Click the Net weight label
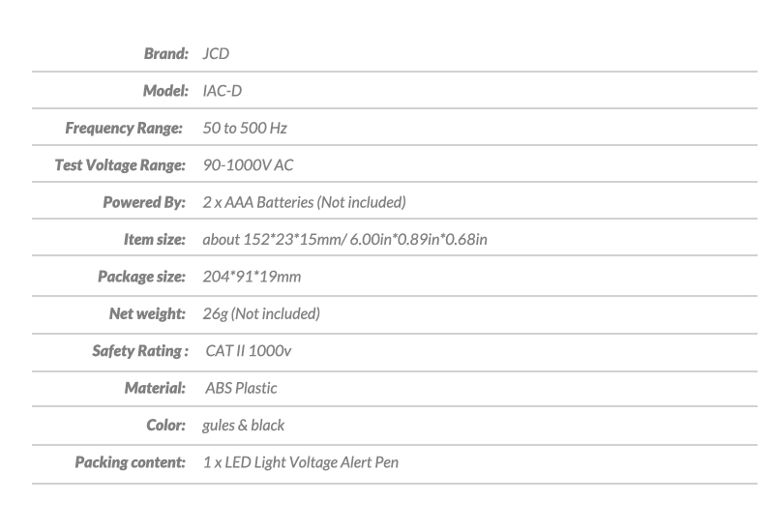The height and width of the screenshot is (532, 774). (x=147, y=313)
